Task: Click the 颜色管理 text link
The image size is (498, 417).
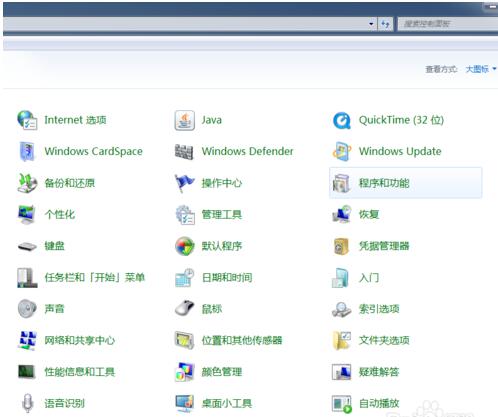Action: (222, 372)
